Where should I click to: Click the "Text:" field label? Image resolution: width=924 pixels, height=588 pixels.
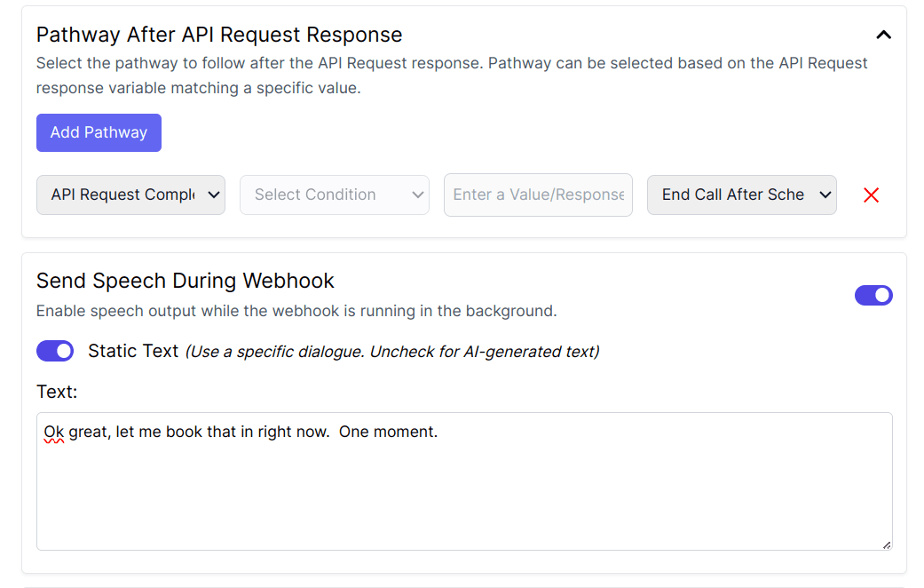(x=57, y=392)
